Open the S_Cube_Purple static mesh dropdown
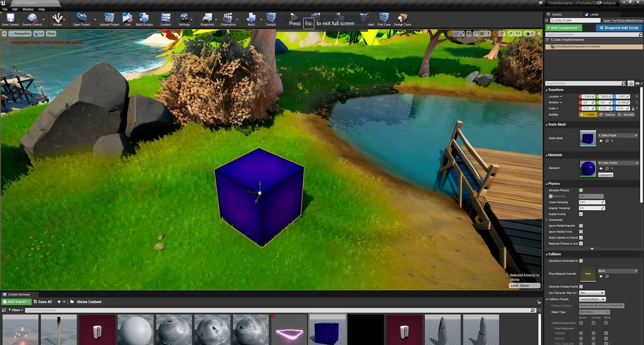644x345 pixels. point(618,135)
